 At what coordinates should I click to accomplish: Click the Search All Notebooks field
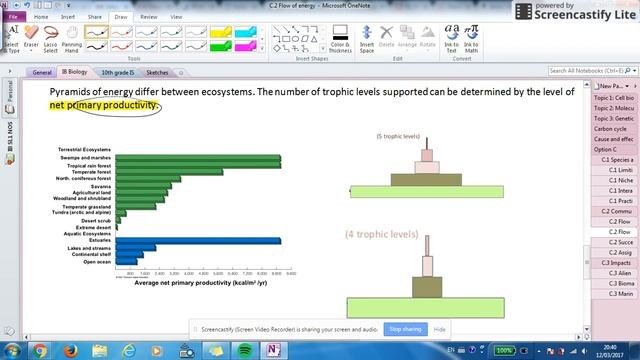point(586,71)
